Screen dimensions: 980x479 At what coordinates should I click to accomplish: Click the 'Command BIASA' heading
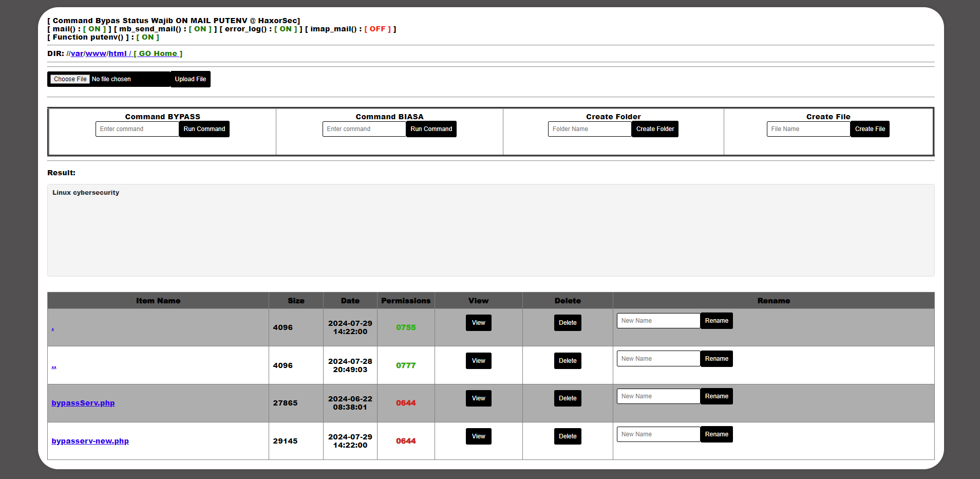pyautogui.click(x=390, y=117)
